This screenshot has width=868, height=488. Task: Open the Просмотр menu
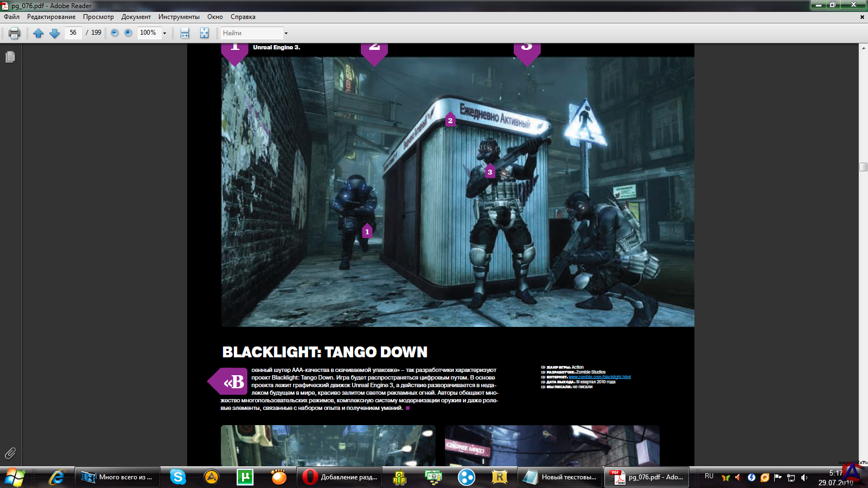(98, 17)
